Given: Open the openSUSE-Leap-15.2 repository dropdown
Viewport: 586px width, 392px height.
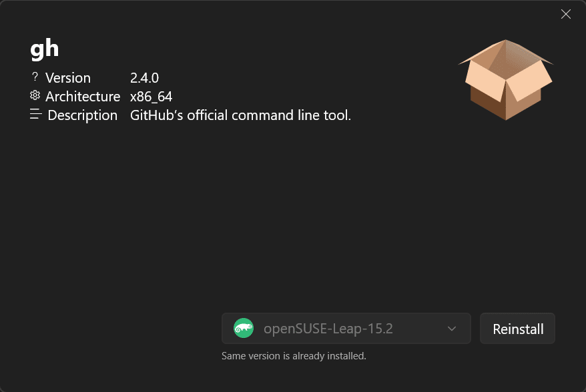Looking at the screenshot, I should [x=346, y=328].
